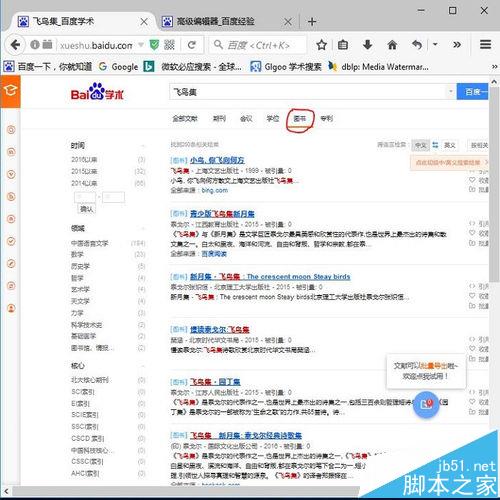The image size is (500, 500).
Task: Show more bookmarks with bookmarks bar chevron
Action: [495, 67]
